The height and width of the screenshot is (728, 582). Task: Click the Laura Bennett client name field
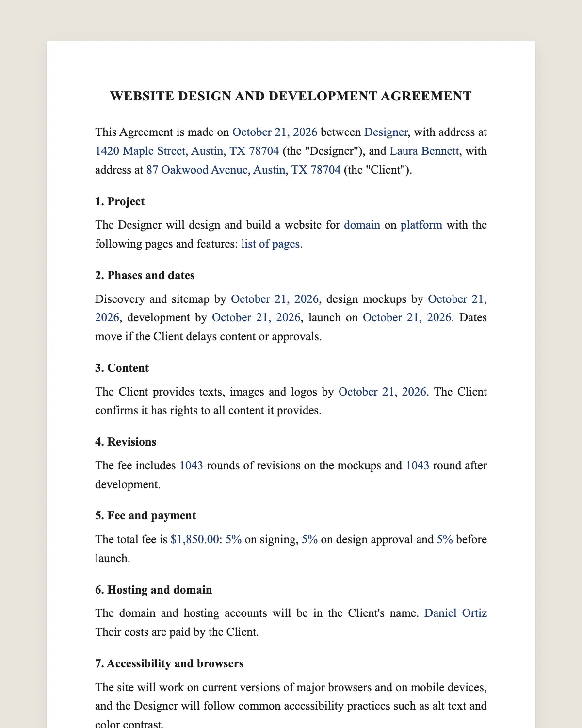pyautogui.click(x=424, y=151)
